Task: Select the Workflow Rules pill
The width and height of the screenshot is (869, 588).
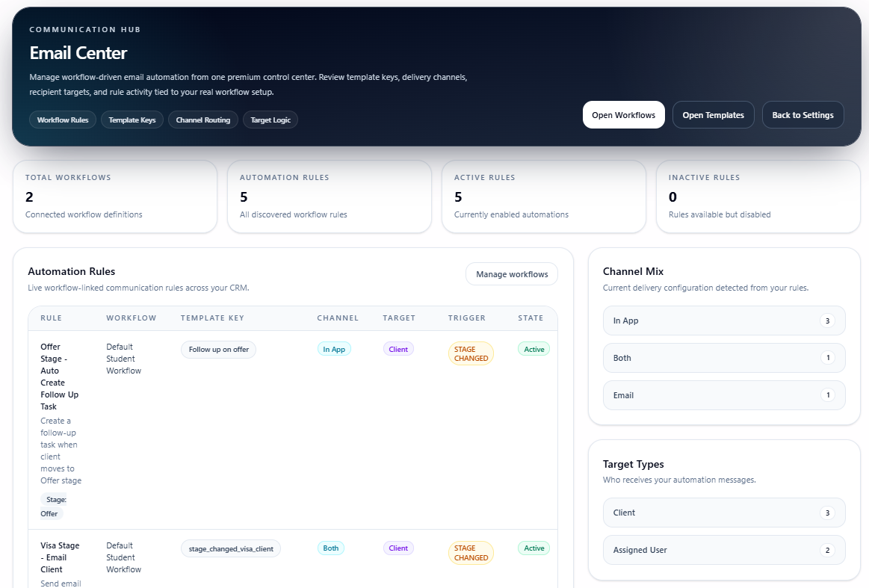Action: coord(63,120)
